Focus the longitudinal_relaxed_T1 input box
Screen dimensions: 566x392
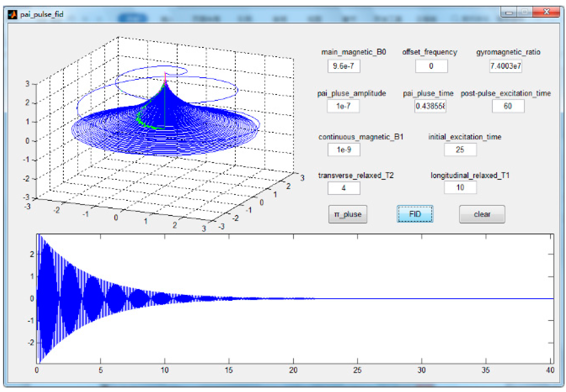click(460, 187)
